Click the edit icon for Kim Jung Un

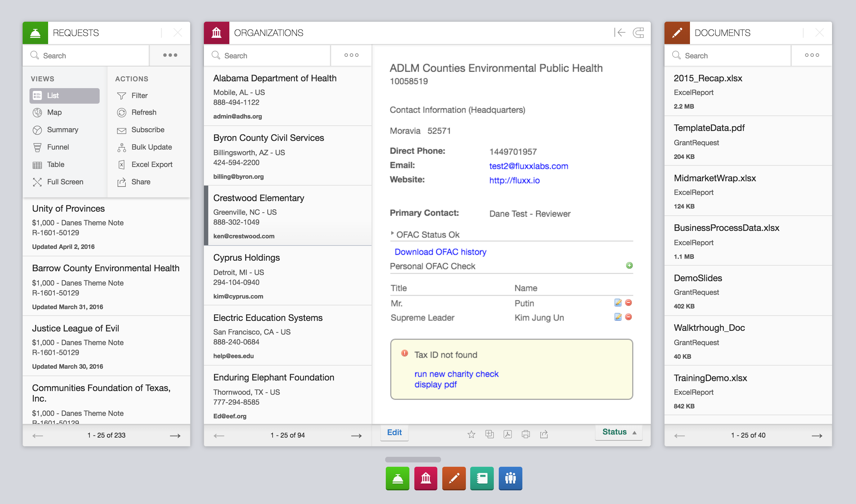[x=618, y=317]
